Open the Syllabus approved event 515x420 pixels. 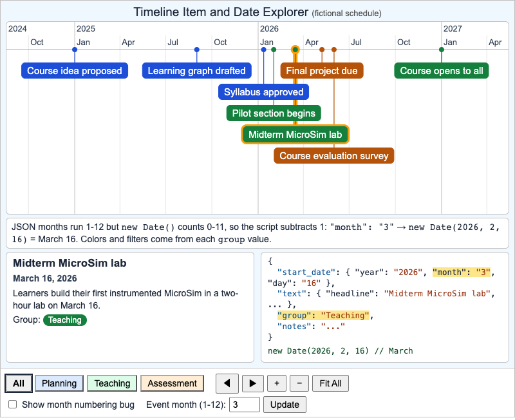264,92
